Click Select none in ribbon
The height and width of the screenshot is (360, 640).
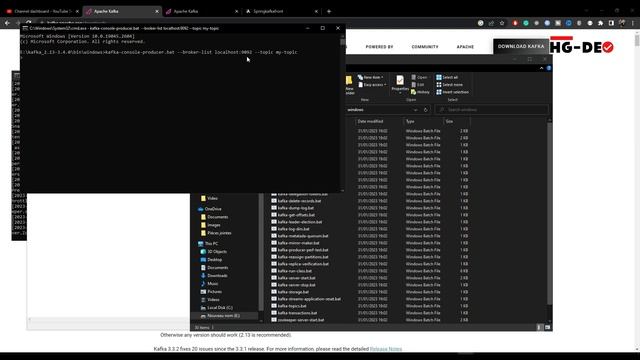pos(449,84)
